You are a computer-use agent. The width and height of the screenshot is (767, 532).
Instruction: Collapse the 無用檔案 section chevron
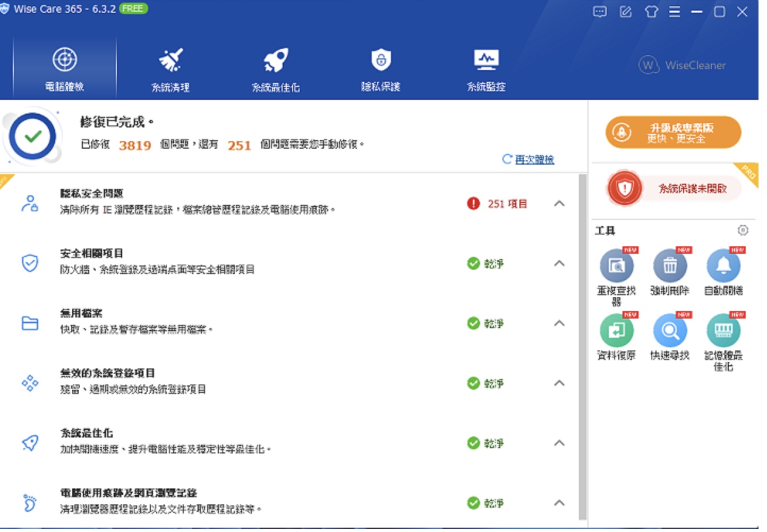559,323
